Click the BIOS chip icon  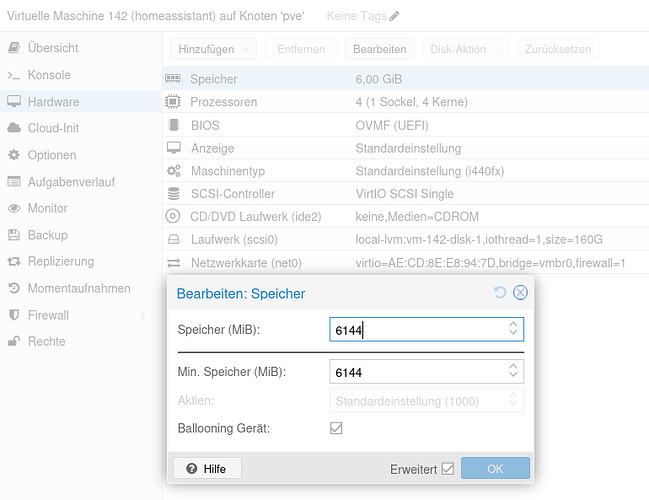174,125
